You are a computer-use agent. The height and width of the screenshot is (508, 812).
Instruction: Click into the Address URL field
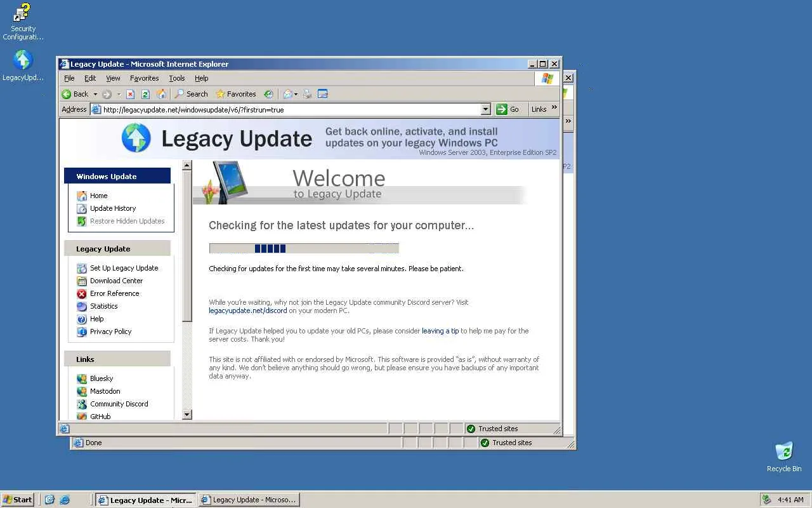(x=291, y=109)
